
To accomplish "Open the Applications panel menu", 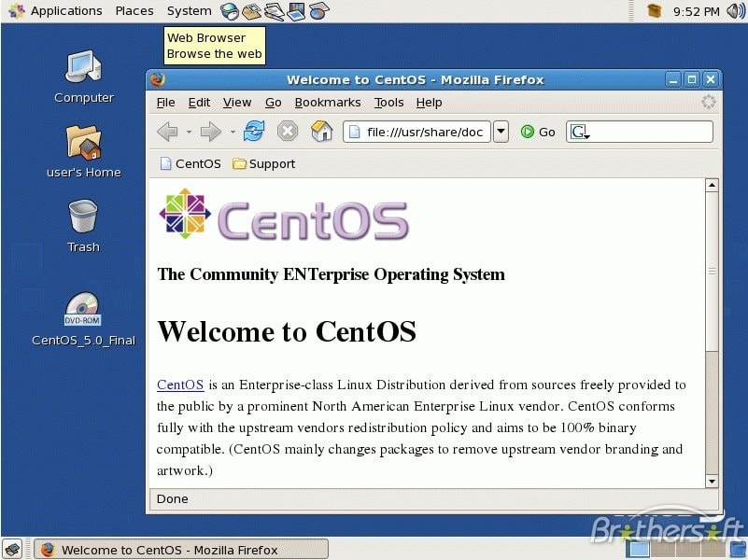I will (x=65, y=11).
